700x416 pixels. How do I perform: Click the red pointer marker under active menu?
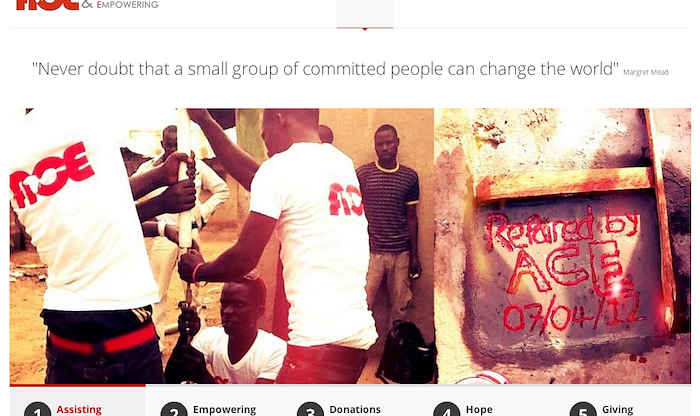click(365, 29)
